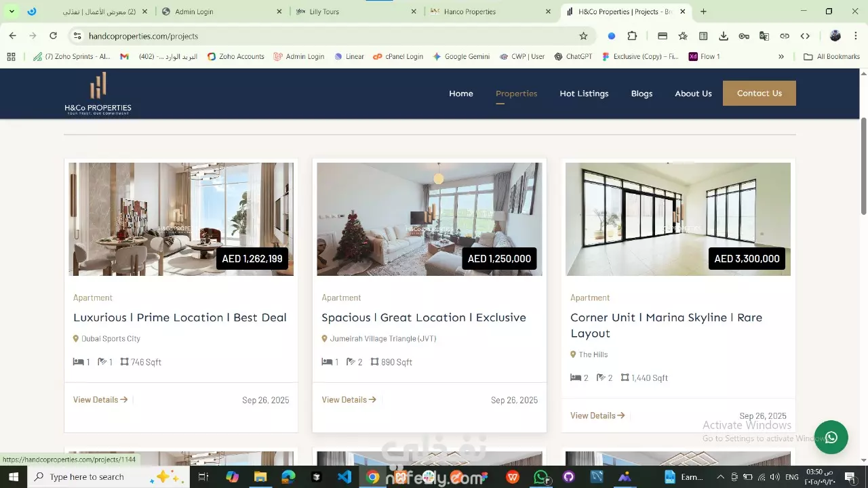
Task: Launch Visual Studio Code from taskbar
Action: point(344,476)
